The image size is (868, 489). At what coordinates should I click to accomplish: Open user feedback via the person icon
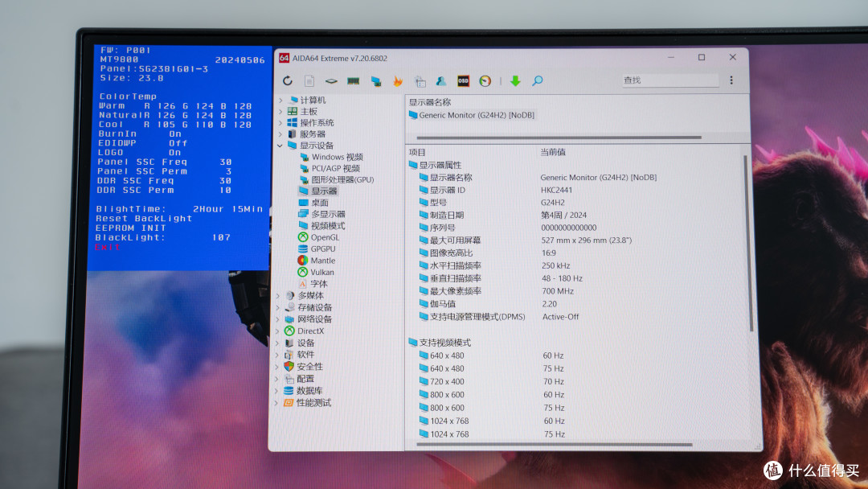pos(442,80)
